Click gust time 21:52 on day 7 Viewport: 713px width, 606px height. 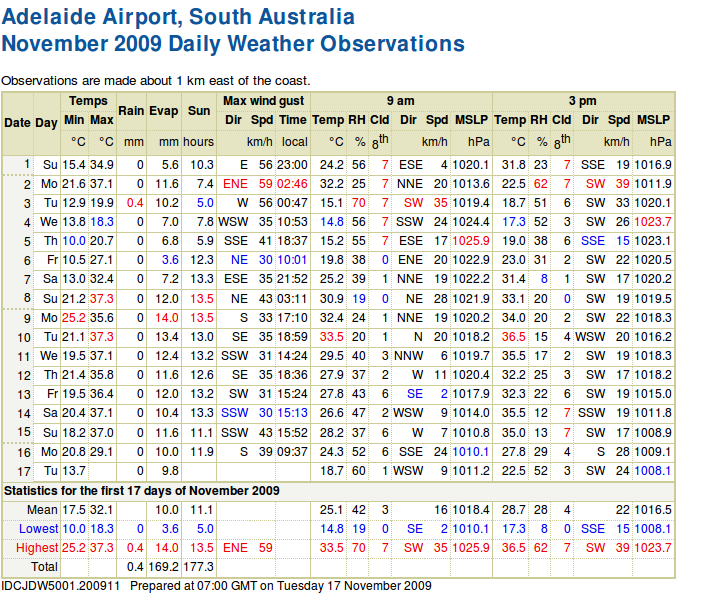[x=292, y=279]
